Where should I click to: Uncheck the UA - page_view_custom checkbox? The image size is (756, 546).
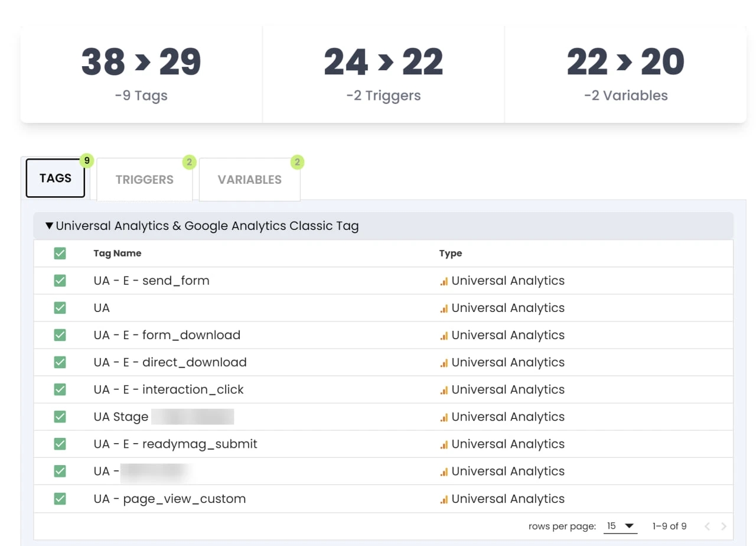coord(60,499)
